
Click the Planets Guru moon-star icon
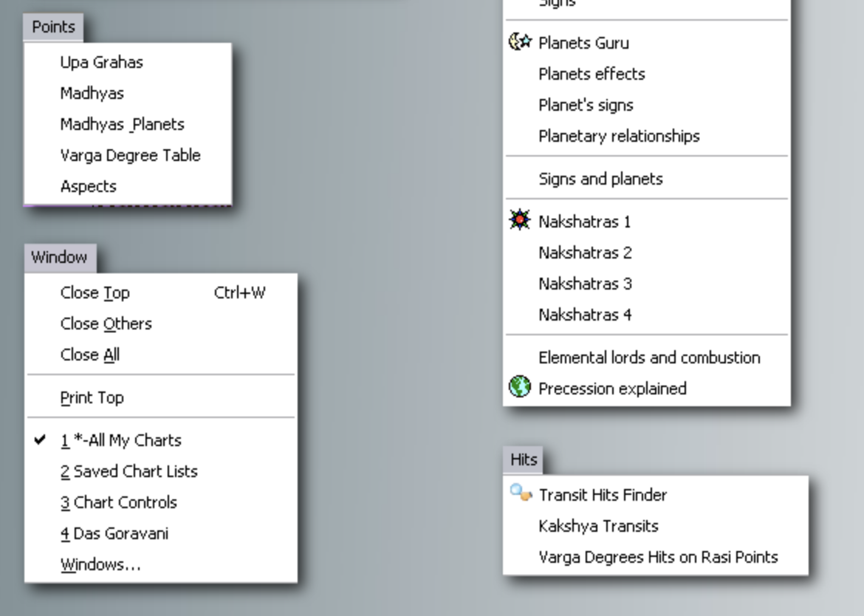[x=520, y=42]
